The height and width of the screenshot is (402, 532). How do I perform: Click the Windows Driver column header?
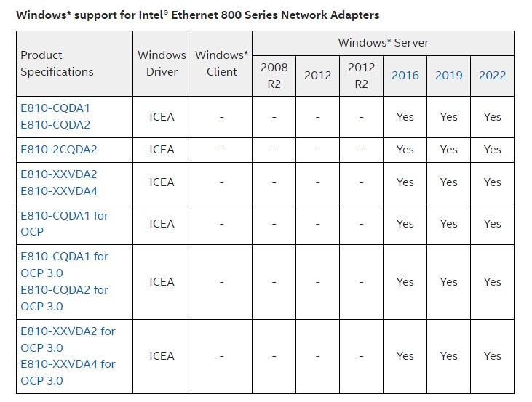click(162, 63)
